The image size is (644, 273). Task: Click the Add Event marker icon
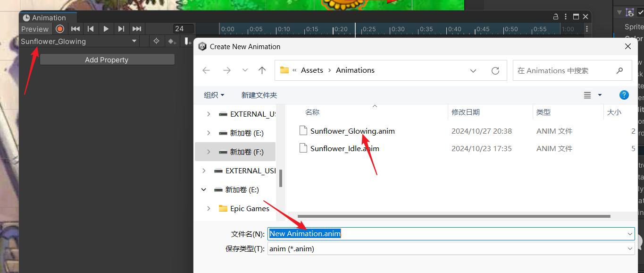[188, 41]
